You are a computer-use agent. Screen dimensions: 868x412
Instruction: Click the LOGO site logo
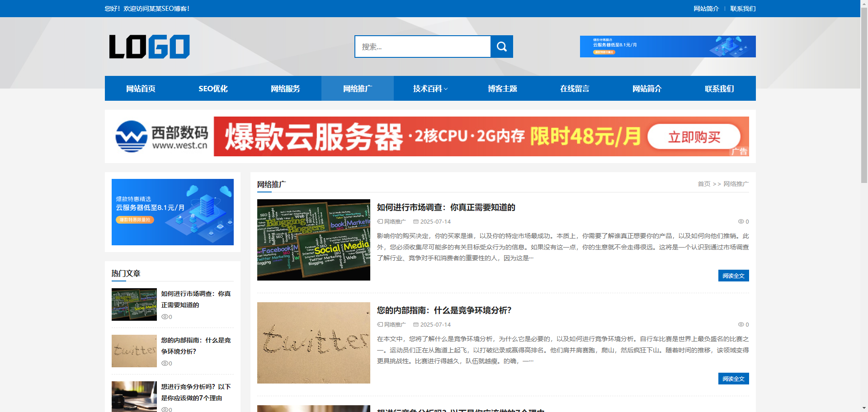tap(150, 47)
